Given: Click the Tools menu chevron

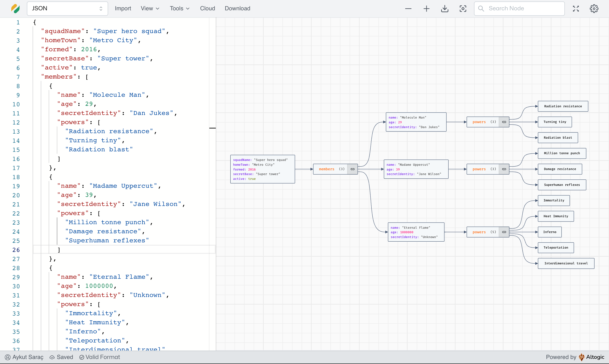Looking at the screenshot, I should click(x=188, y=9).
